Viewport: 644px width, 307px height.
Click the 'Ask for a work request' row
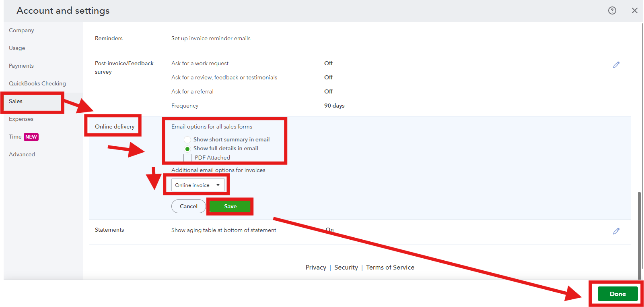tap(200, 63)
